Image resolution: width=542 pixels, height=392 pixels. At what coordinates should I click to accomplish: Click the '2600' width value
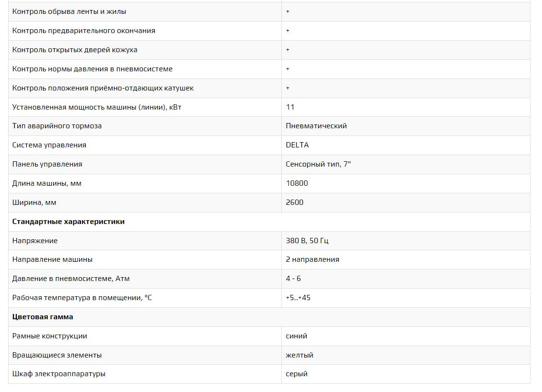[294, 202]
